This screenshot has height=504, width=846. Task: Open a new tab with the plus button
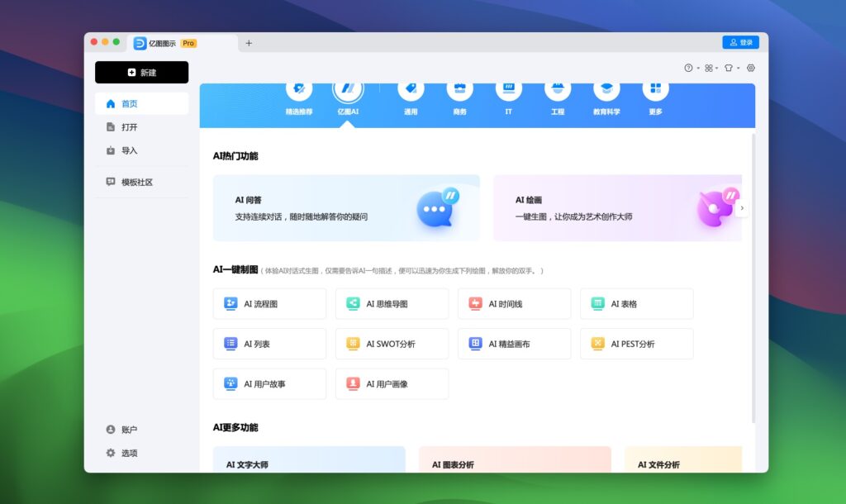coord(249,43)
